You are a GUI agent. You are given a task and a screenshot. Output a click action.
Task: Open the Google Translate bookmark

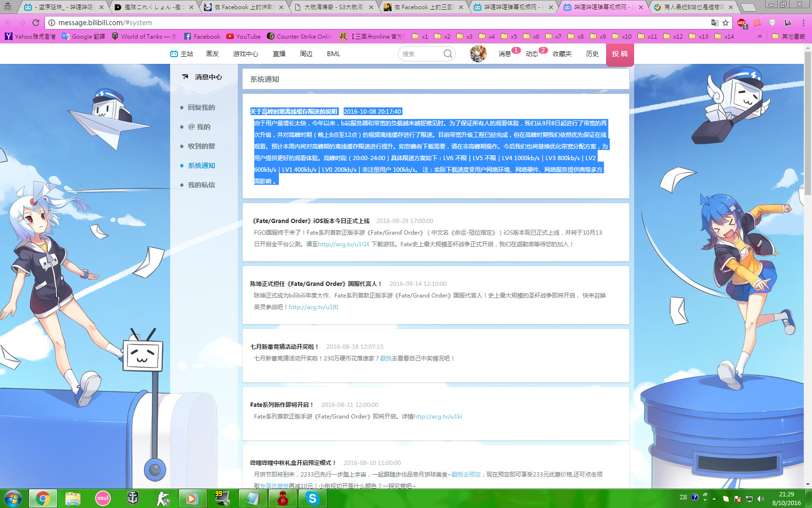(x=83, y=36)
